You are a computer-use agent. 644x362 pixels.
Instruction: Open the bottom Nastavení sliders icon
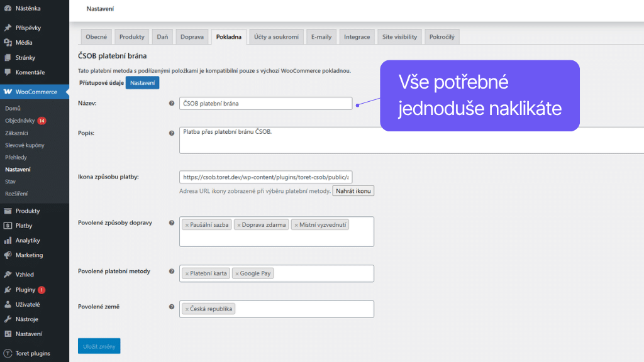(8, 334)
